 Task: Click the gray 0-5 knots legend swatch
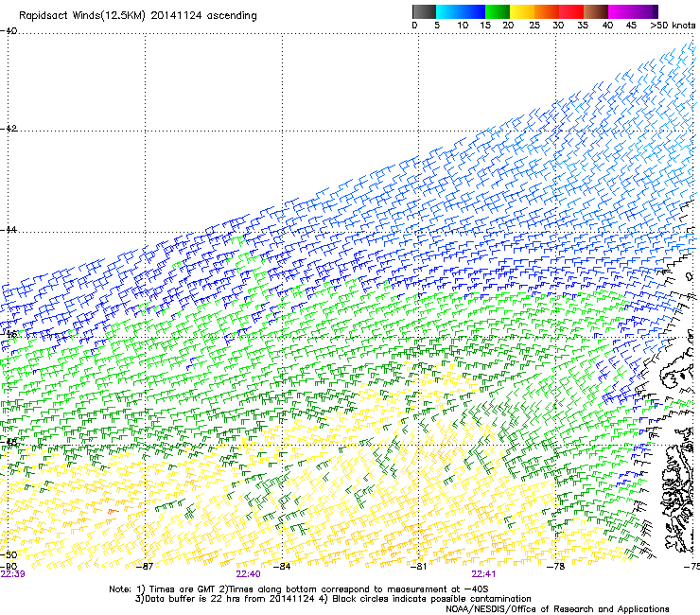pos(424,11)
